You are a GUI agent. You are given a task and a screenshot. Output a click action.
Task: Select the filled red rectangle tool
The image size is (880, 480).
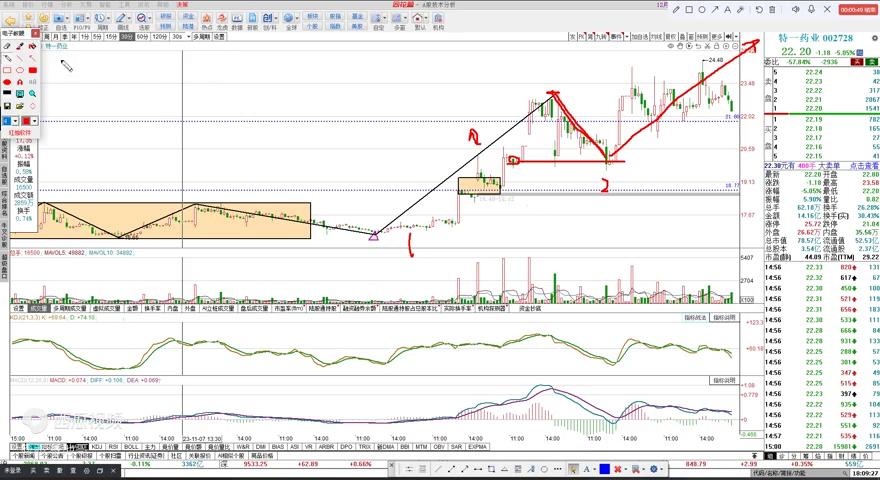[33, 70]
